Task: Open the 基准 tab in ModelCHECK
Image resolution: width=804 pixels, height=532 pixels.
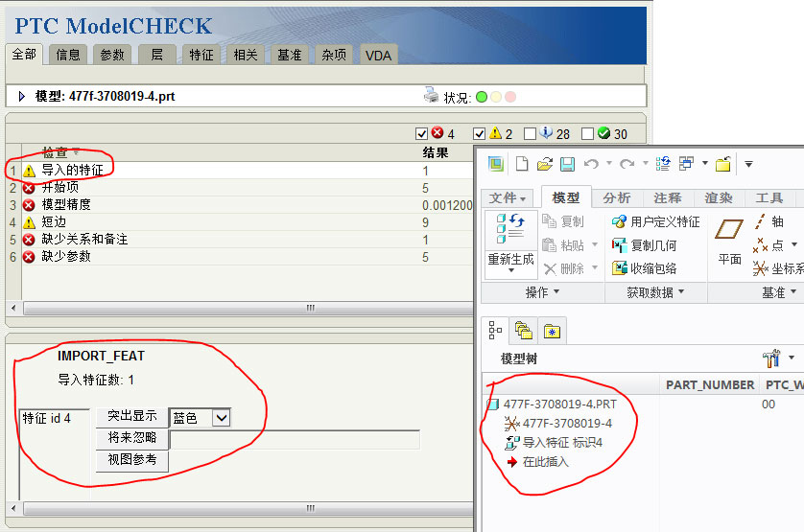Action: tap(290, 55)
